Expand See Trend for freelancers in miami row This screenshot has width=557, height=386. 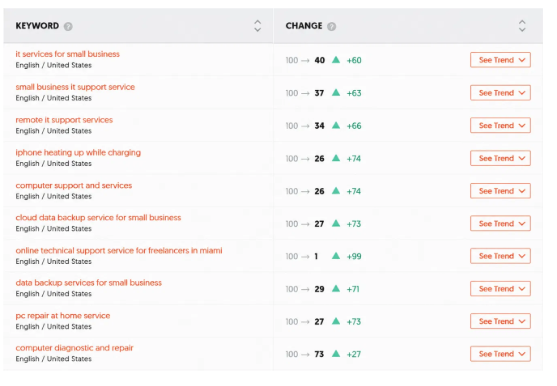click(500, 256)
